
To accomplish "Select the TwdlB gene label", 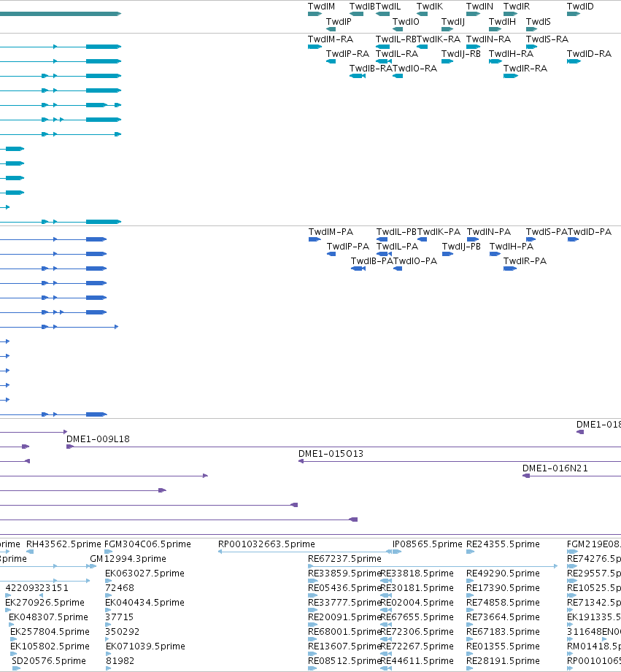I will tap(362, 7).
